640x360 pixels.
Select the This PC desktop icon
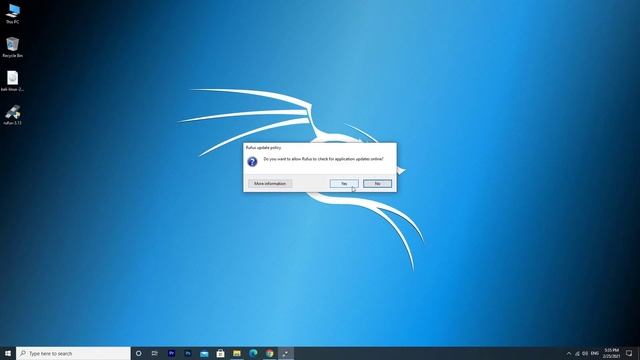[12, 13]
